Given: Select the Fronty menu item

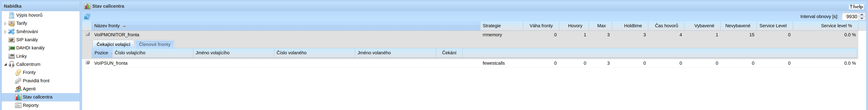Looking at the screenshot, I should (29, 72).
